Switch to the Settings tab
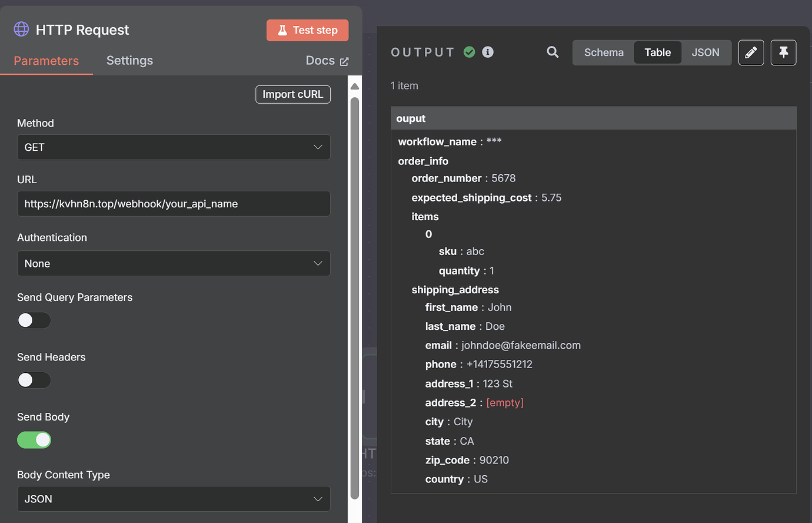 pyautogui.click(x=129, y=60)
